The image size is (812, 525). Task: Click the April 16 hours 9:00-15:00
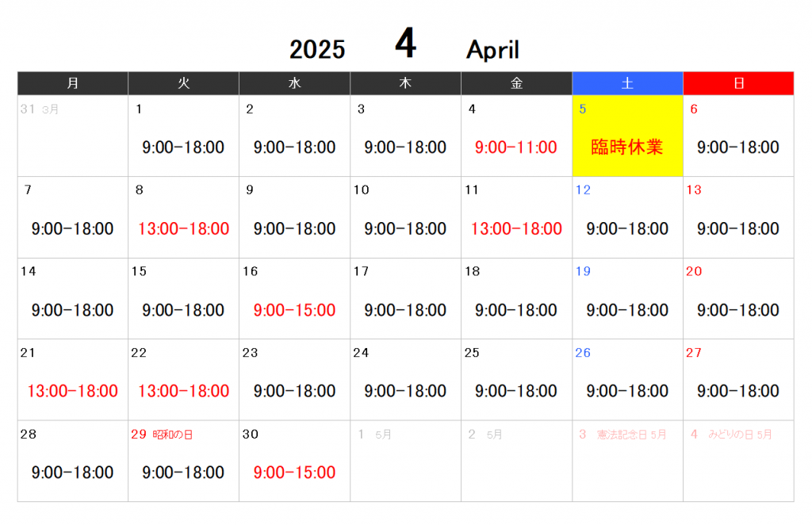(294, 310)
